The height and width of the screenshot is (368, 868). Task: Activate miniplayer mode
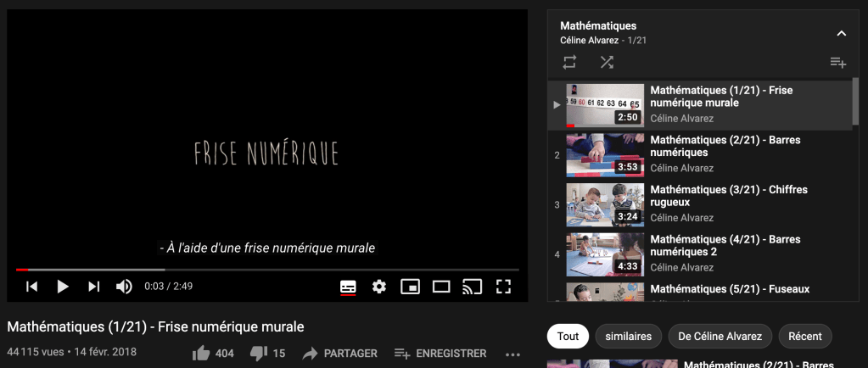click(410, 287)
